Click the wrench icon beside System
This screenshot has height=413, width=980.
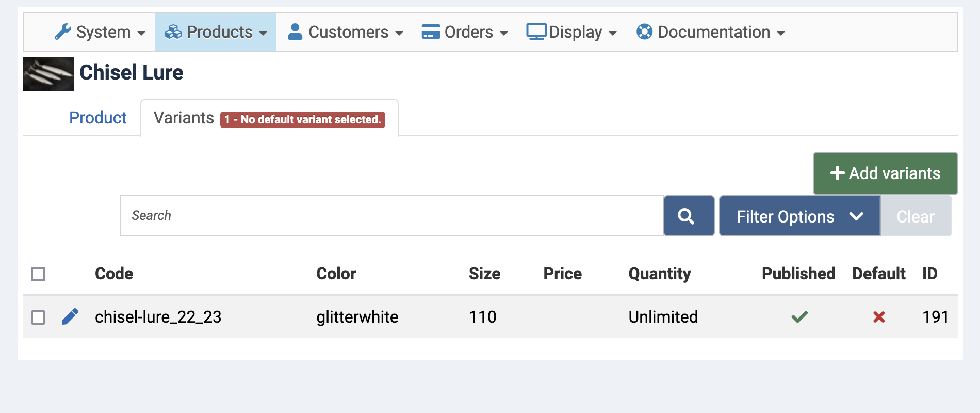pyautogui.click(x=63, y=32)
